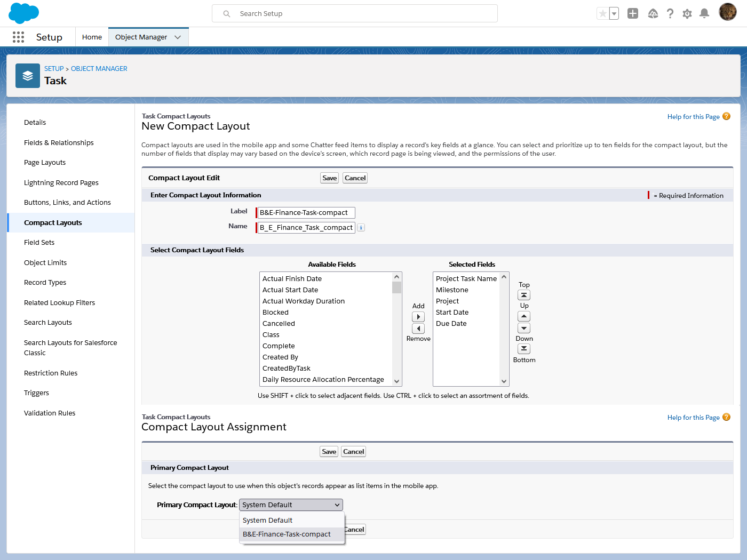Open Search Layouts for Salesforce Classic
Viewport: 747px width, 560px height.
tap(70, 348)
